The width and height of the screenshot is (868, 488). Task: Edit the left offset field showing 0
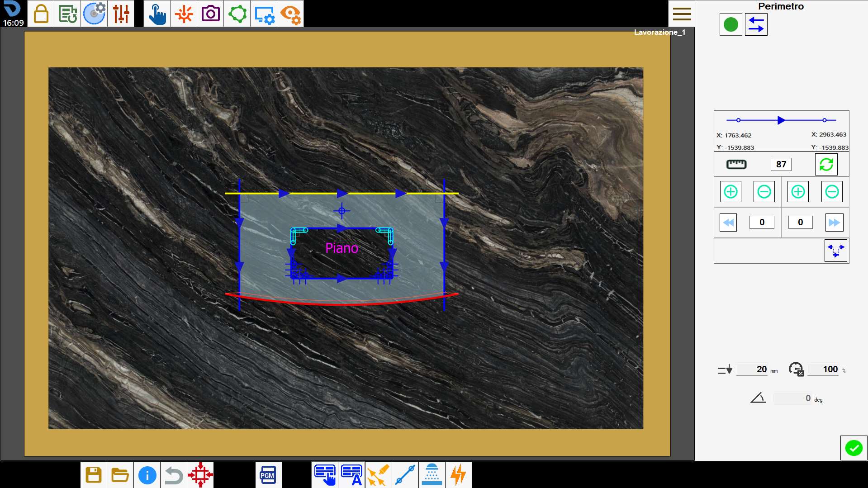pos(762,223)
